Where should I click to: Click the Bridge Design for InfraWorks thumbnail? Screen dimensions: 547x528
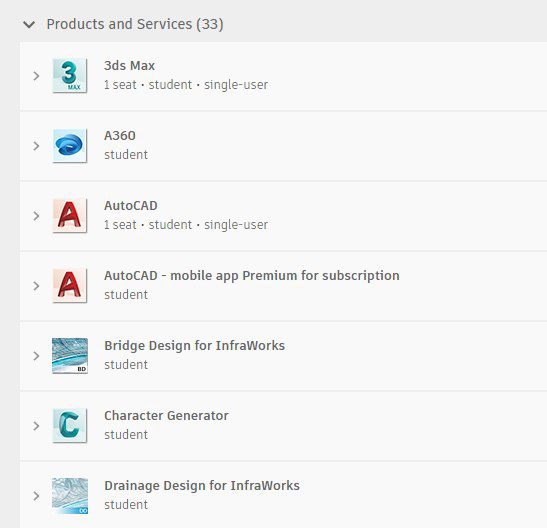pyautogui.click(x=70, y=356)
